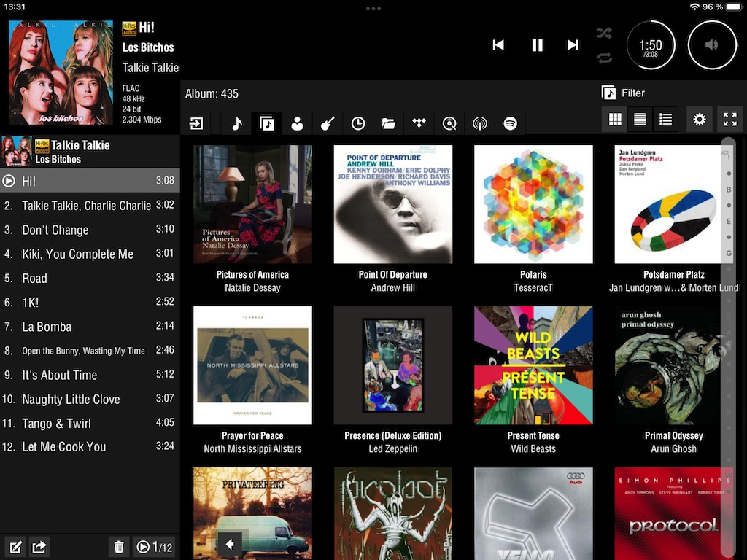
Task: Open the Pictures of America album cover
Action: (x=252, y=204)
